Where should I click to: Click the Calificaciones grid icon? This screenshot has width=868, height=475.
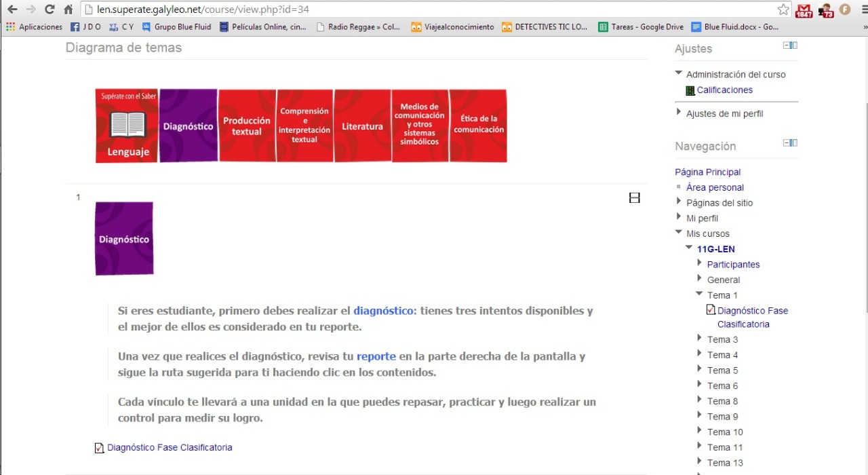coord(690,90)
